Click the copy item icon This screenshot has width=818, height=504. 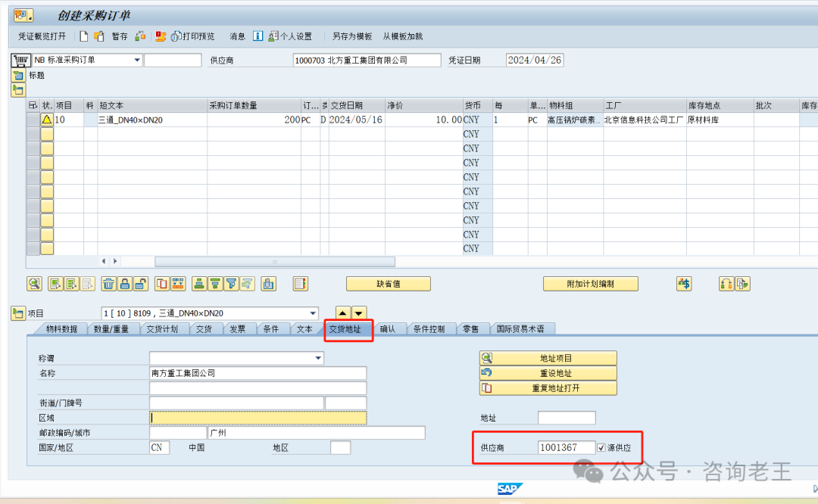point(162,284)
